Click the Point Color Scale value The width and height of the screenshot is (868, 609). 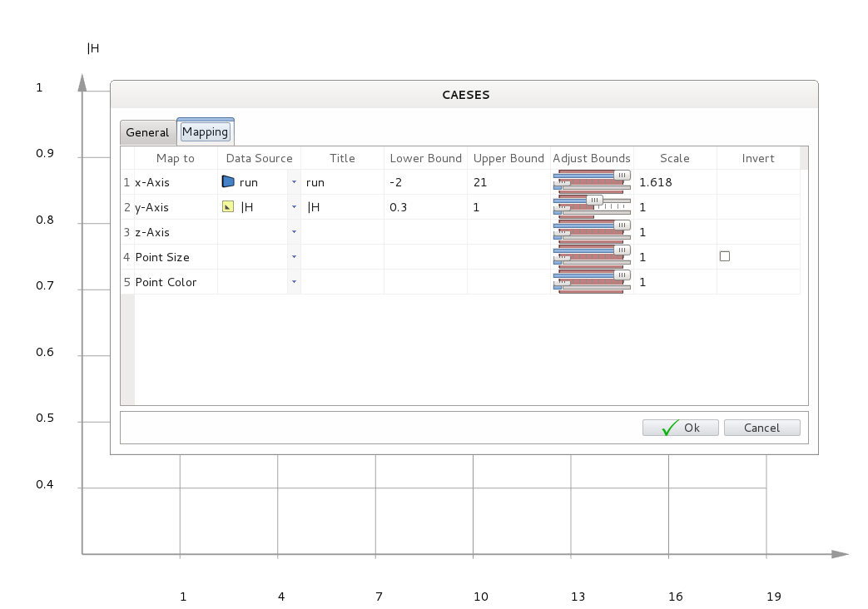pos(642,282)
